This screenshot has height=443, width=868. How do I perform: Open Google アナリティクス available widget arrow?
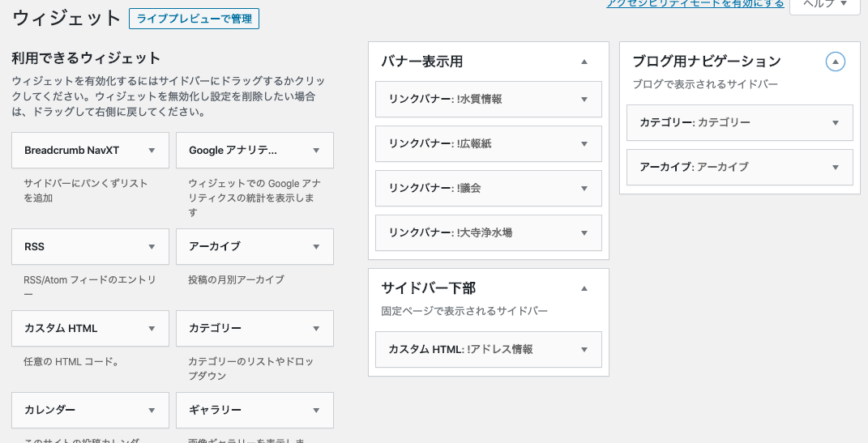coord(316,151)
